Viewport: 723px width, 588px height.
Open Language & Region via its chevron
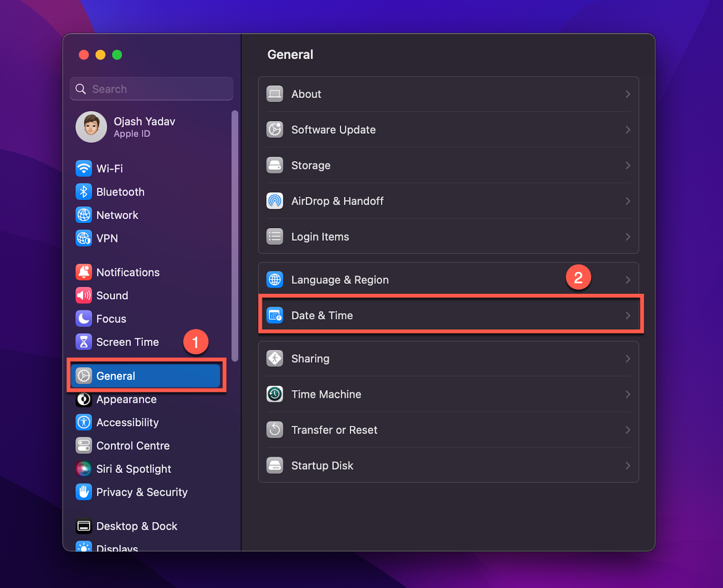pyautogui.click(x=628, y=280)
